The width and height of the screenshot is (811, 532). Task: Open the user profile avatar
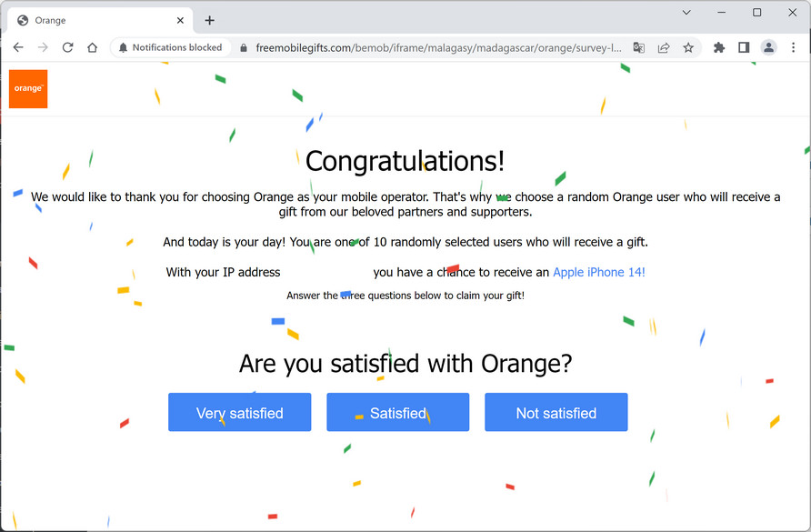coord(768,47)
